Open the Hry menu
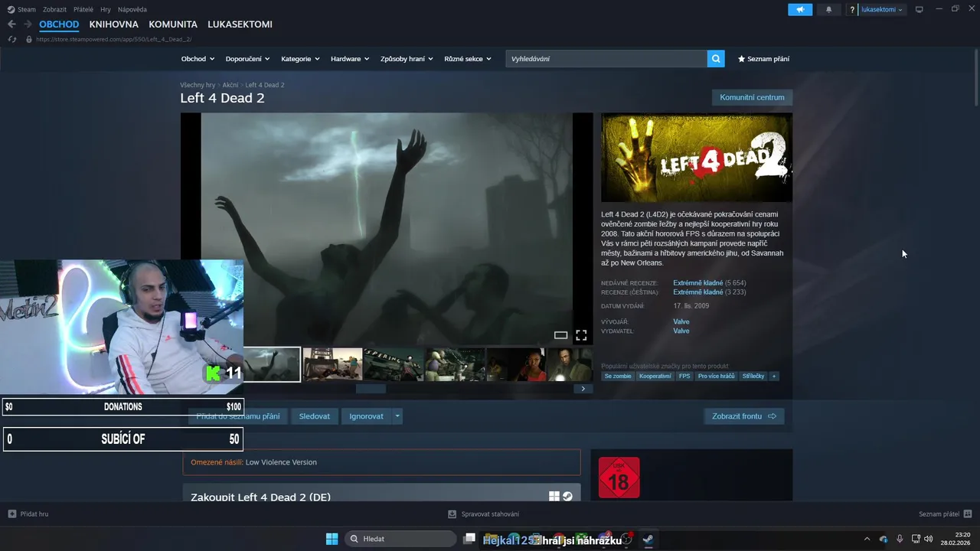Viewport: 980px width, 551px height. (106, 10)
